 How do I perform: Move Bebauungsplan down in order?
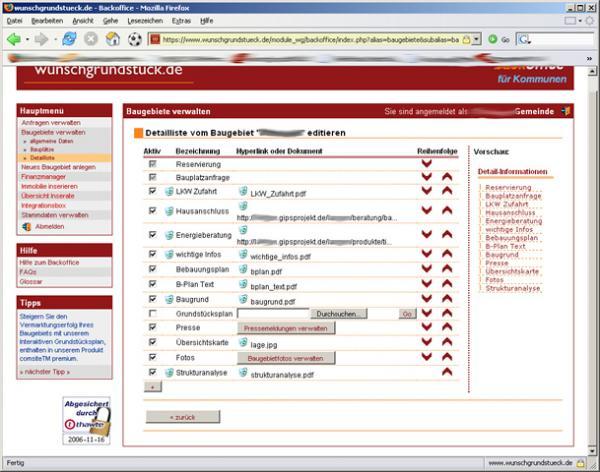click(x=427, y=268)
